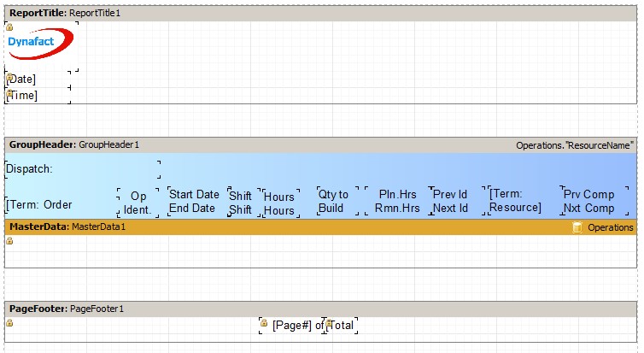Click the lock icon in MasterData band

pos(9,241)
